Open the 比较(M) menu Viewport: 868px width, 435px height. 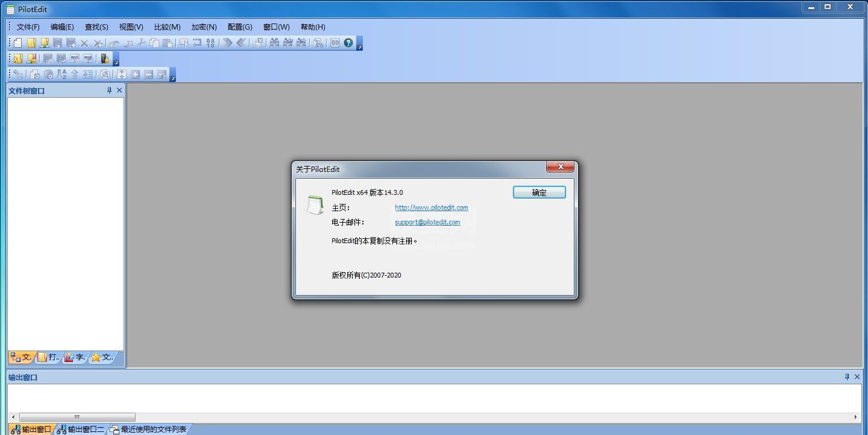coord(167,27)
